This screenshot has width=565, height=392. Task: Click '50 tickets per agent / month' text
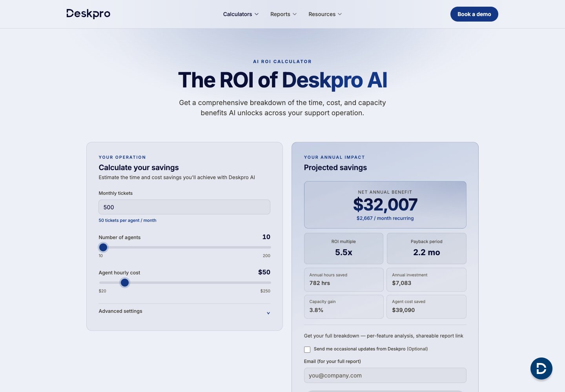[x=128, y=220]
